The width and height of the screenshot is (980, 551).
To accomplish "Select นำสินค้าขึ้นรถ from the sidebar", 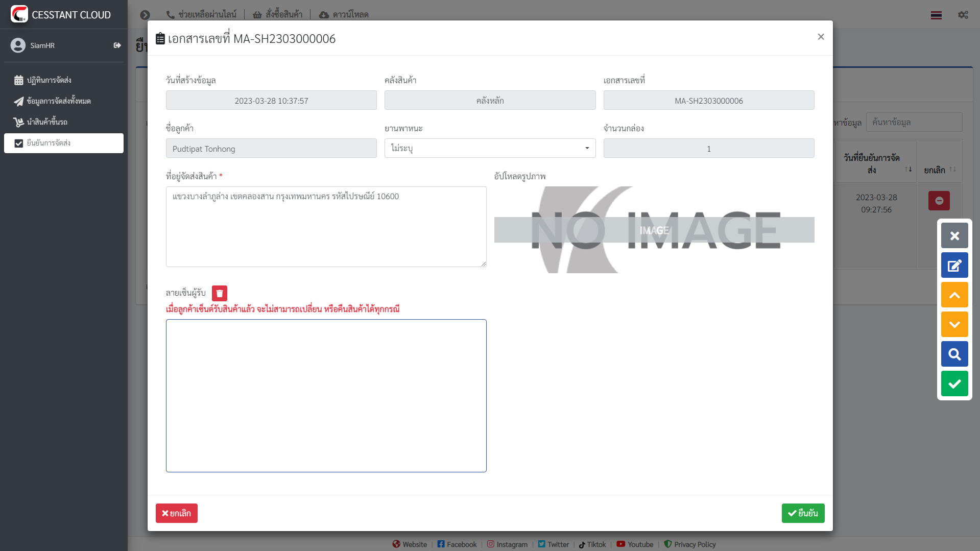I will [47, 122].
